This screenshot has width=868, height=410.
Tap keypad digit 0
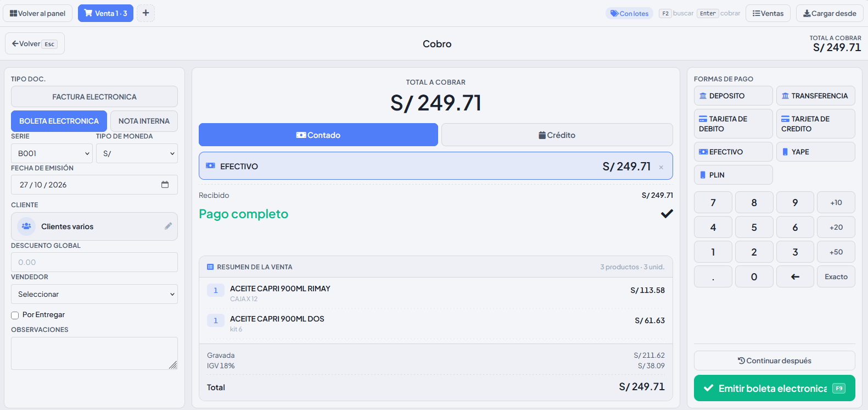pyautogui.click(x=754, y=276)
